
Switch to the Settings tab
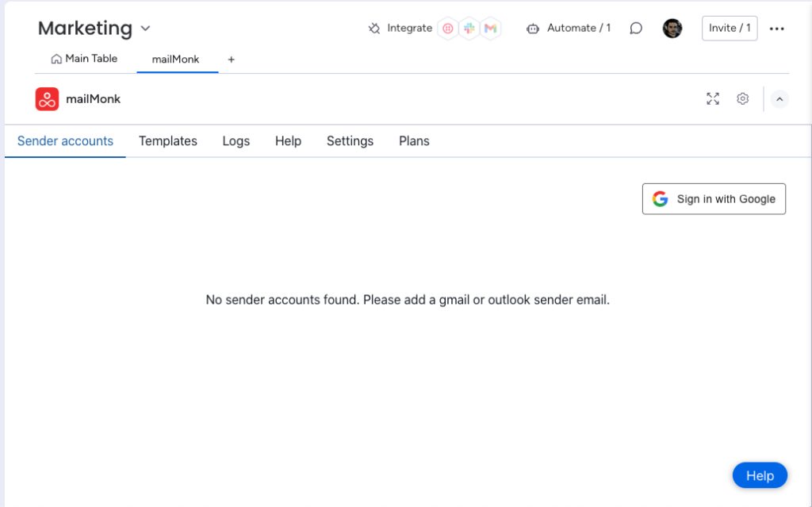pyautogui.click(x=350, y=141)
